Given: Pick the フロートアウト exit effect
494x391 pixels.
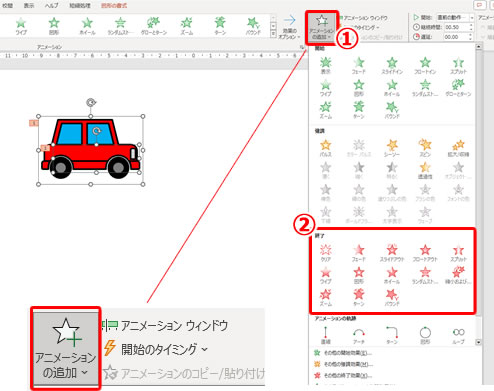Looking at the screenshot, I should 425,253.
